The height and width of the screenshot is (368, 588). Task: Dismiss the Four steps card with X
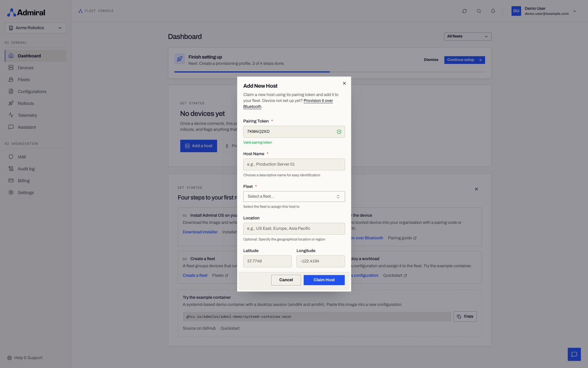click(476, 189)
